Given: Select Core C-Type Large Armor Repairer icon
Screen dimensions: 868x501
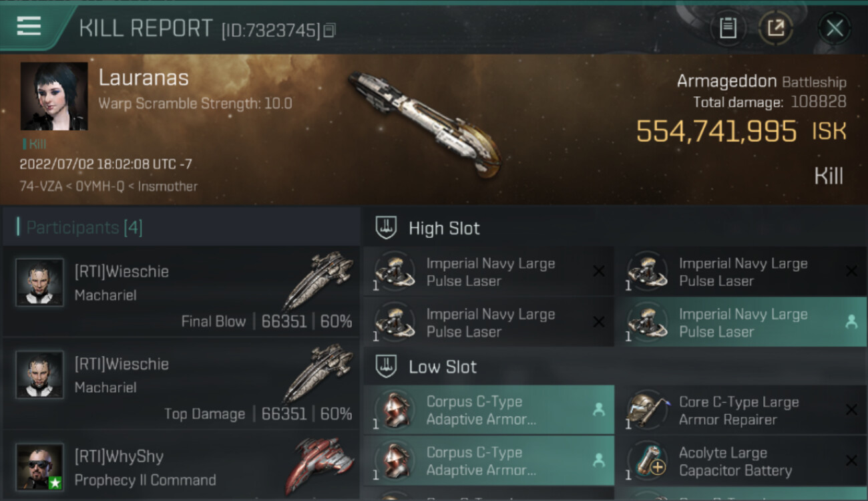Looking at the screenshot, I should click(646, 410).
